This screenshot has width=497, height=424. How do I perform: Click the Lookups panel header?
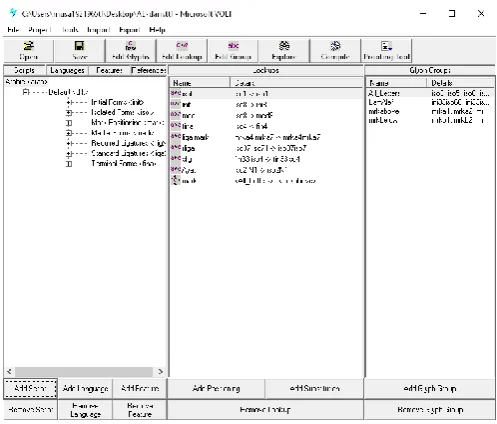tap(266, 70)
